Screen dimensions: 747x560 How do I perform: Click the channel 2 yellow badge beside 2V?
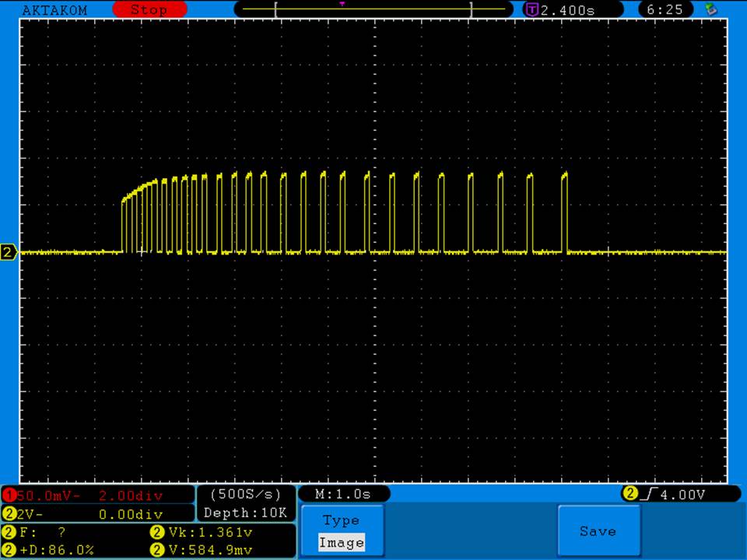[x=9, y=514]
